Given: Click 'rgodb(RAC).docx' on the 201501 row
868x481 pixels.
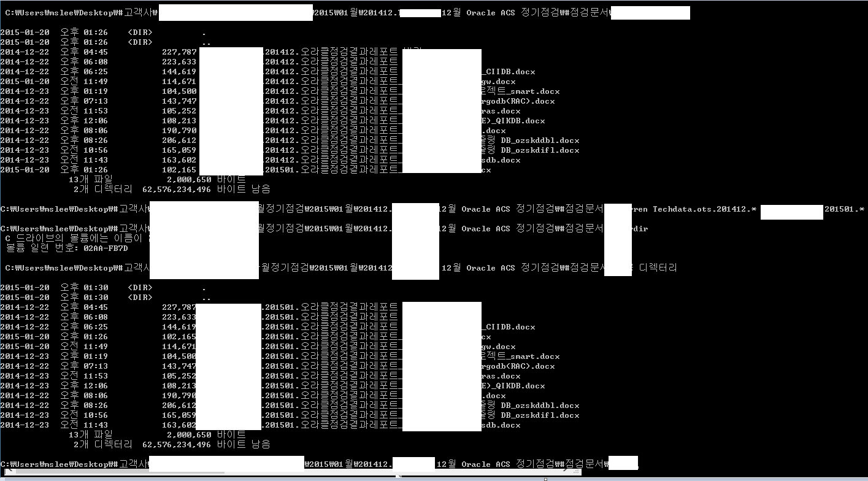Looking at the screenshot, I should click(x=518, y=366).
